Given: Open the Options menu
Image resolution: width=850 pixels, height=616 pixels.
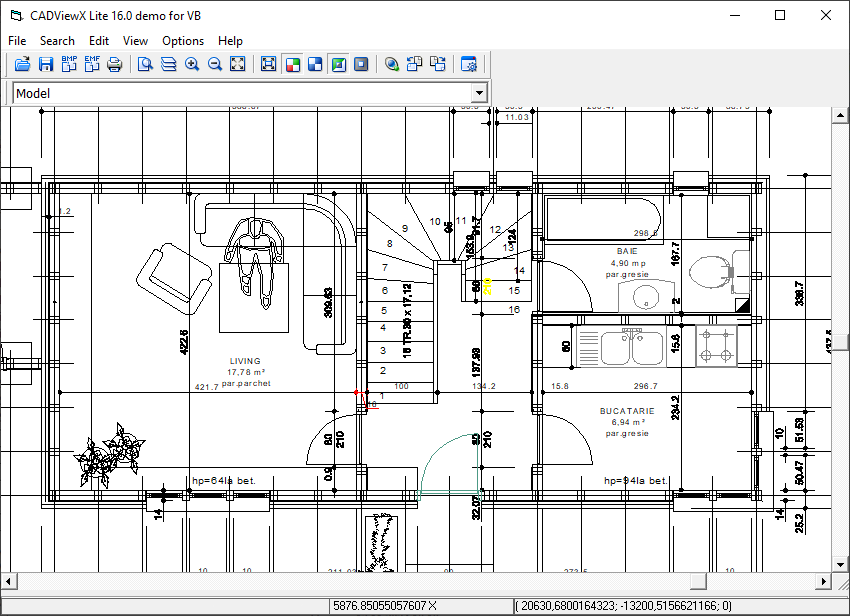Looking at the screenshot, I should click(183, 41).
